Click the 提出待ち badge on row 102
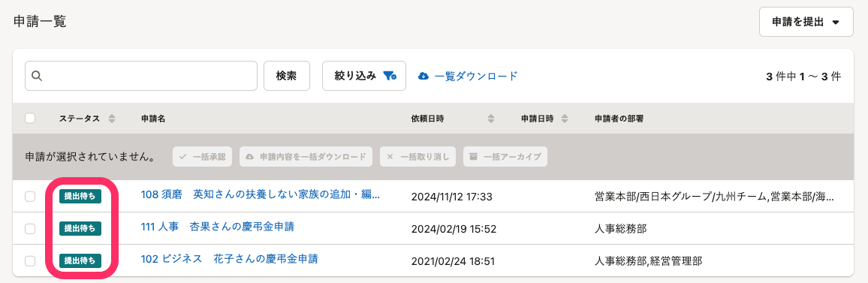 coord(80,260)
